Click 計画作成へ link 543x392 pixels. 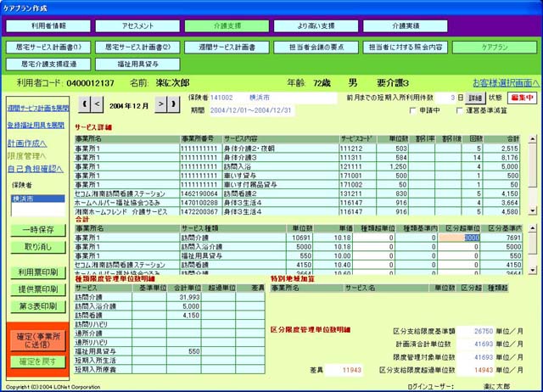(27, 143)
